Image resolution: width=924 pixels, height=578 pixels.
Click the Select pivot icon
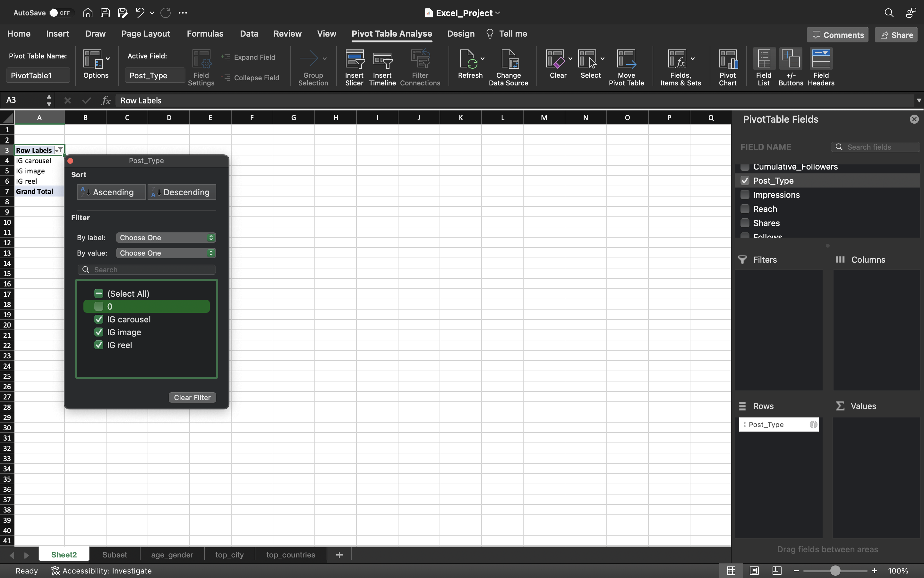[x=588, y=59]
